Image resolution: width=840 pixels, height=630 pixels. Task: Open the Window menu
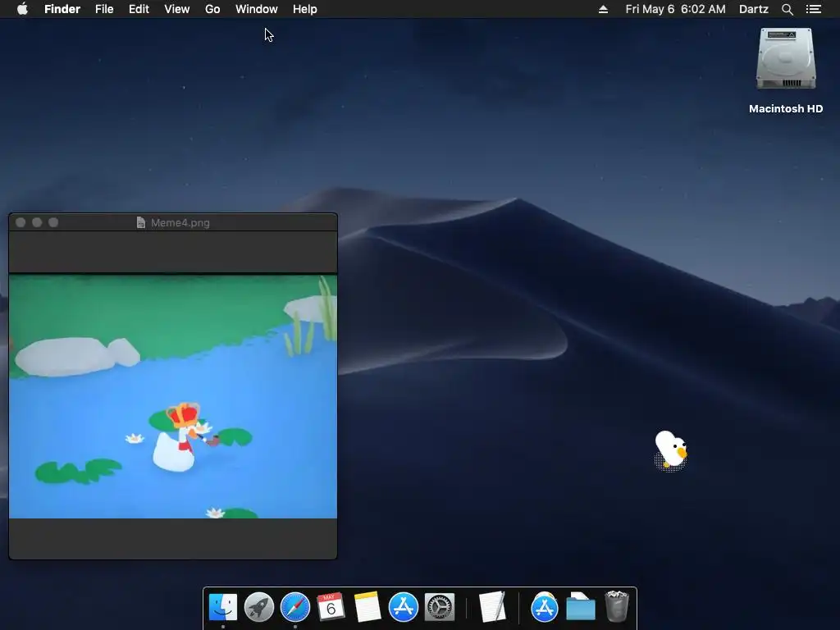pos(257,9)
